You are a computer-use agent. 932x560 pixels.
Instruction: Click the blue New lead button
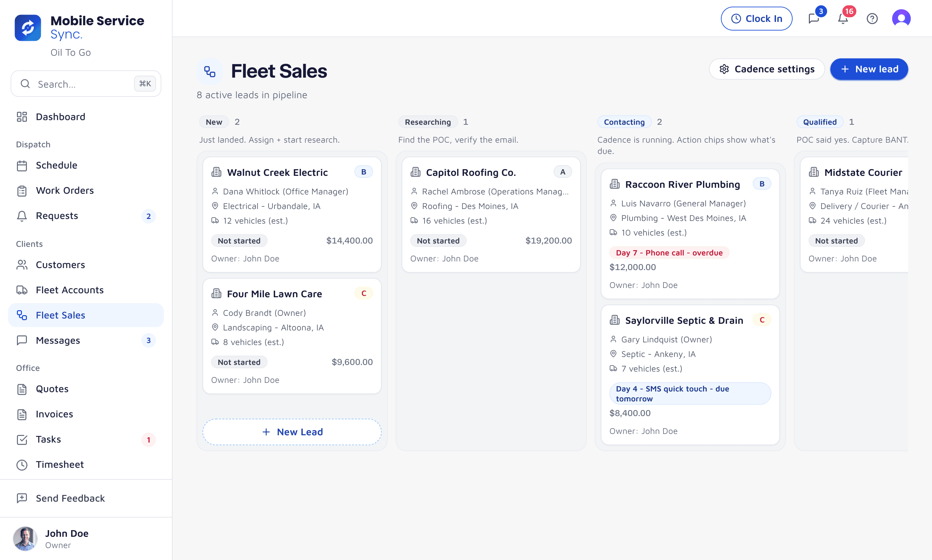click(x=869, y=69)
